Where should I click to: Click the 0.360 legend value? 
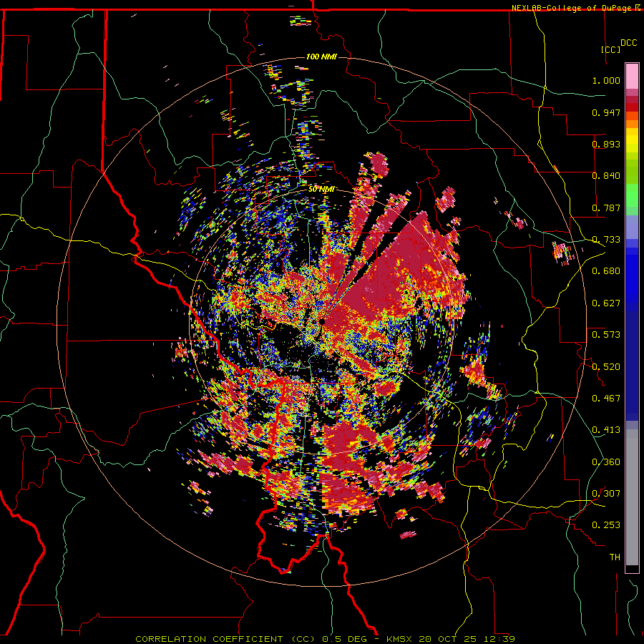click(606, 462)
